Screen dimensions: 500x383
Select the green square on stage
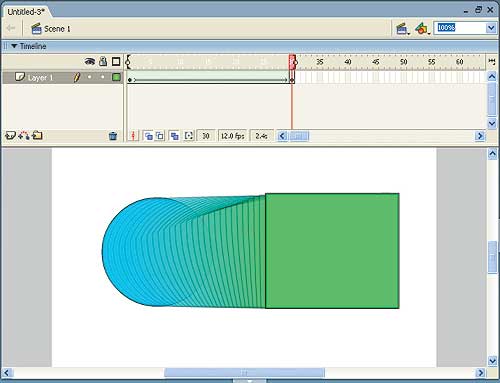(332, 251)
